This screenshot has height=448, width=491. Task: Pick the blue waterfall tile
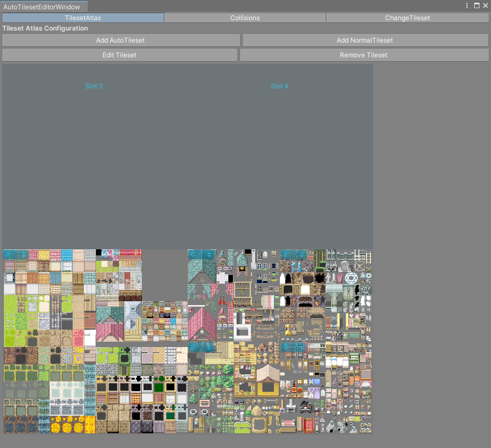[90, 390]
